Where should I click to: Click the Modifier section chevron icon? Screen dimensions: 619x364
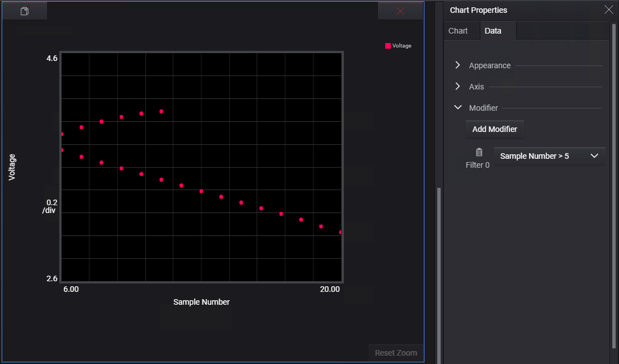point(457,107)
